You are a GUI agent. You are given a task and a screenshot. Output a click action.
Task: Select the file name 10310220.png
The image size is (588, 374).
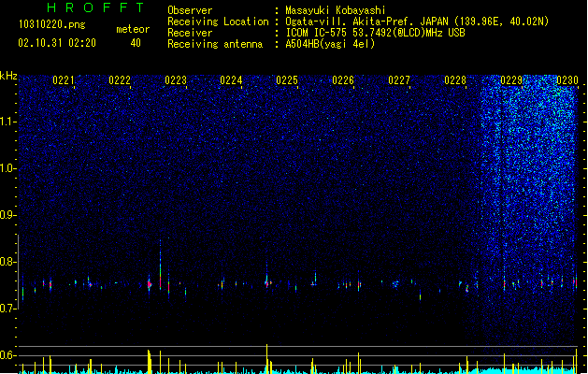click(x=52, y=24)
